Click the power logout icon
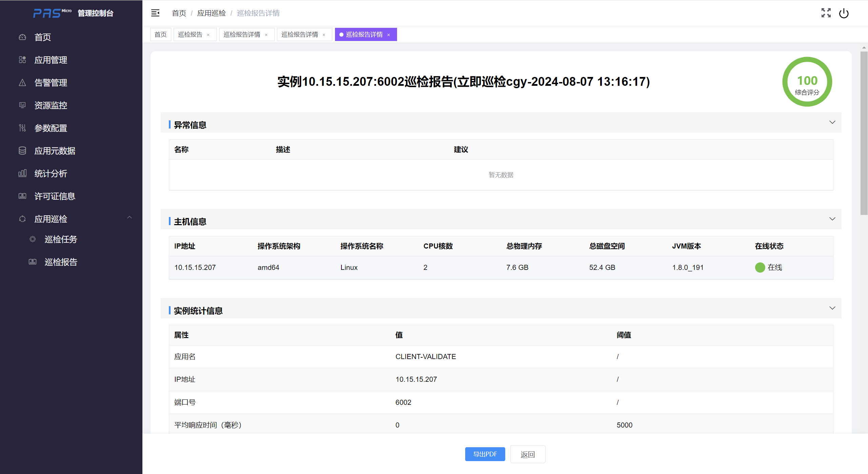The width and height of the screenshot is (868, 474). click(844, 13)
